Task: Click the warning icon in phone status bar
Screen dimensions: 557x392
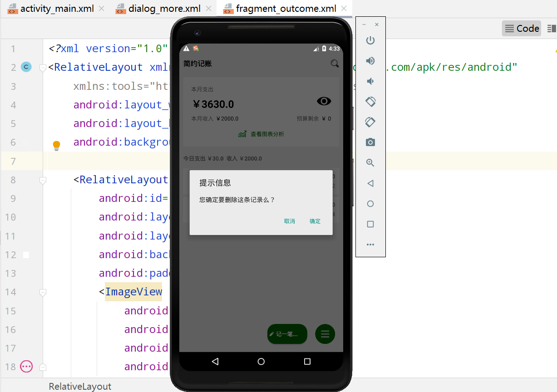Action: pos(186,49)
